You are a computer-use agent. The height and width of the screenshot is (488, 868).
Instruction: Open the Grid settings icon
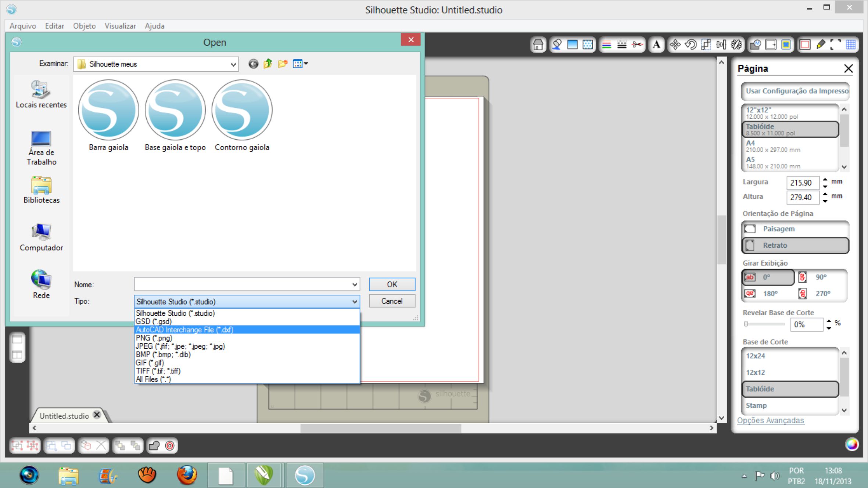tap(851, 45)
